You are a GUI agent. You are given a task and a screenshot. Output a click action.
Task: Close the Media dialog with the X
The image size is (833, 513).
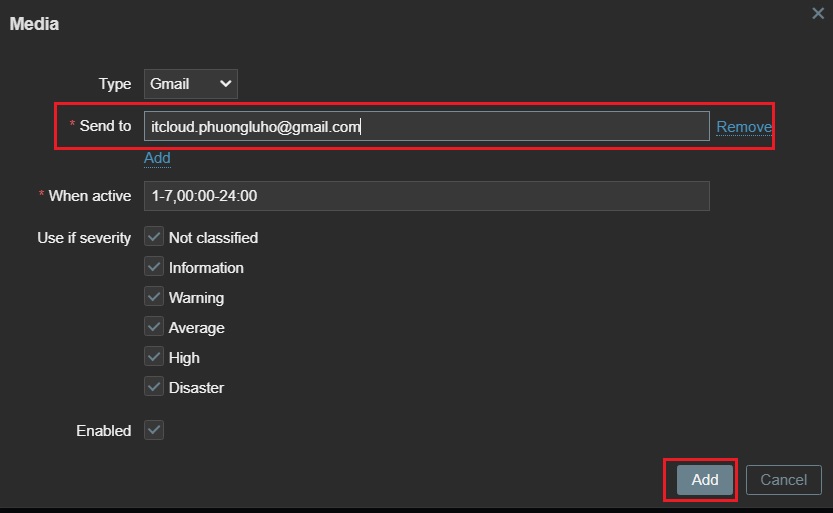[x=819, y=13]
